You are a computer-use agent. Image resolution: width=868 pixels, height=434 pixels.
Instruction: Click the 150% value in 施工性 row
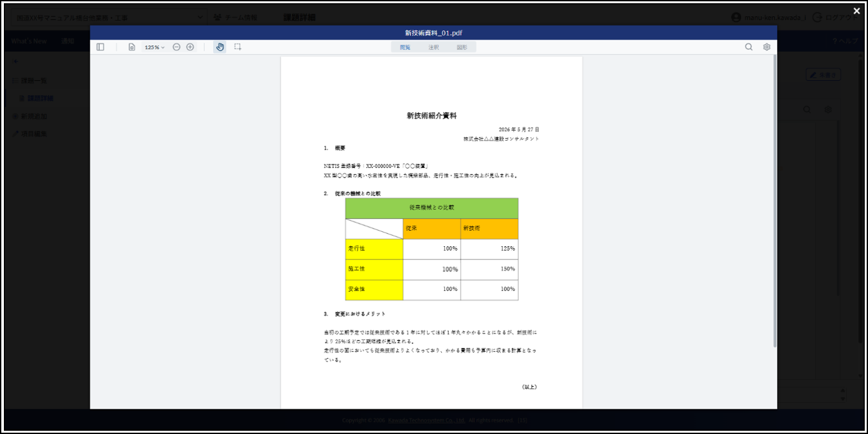pyautogui.click(x=508, y=269)
